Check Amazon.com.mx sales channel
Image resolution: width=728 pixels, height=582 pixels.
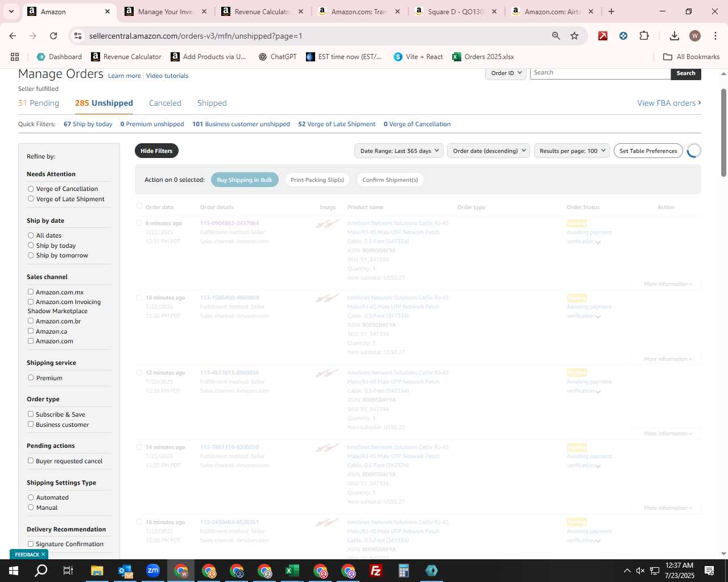pos(31,292)
